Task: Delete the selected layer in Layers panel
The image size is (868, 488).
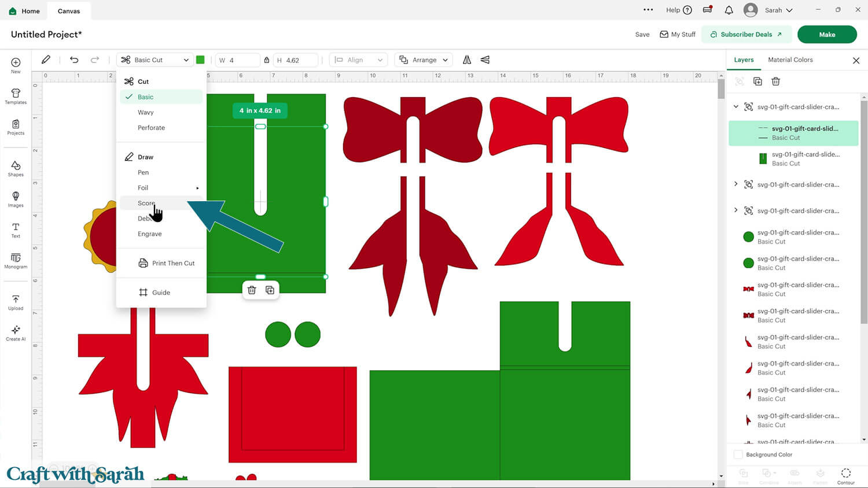Action: [776, 82]
